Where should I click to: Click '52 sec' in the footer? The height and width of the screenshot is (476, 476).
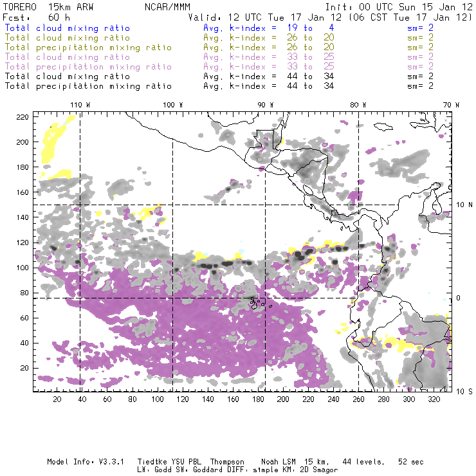(x=411, y=462)
